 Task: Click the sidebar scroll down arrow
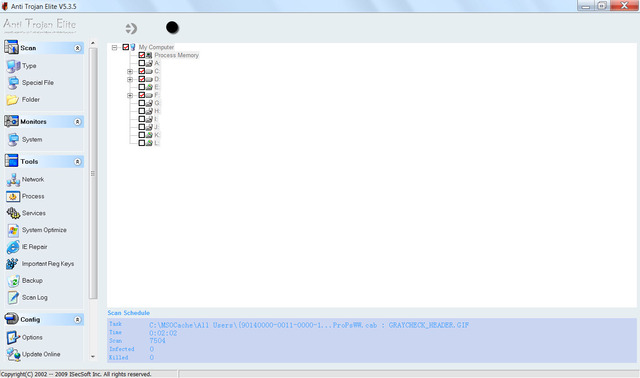[x=93, y=356]
